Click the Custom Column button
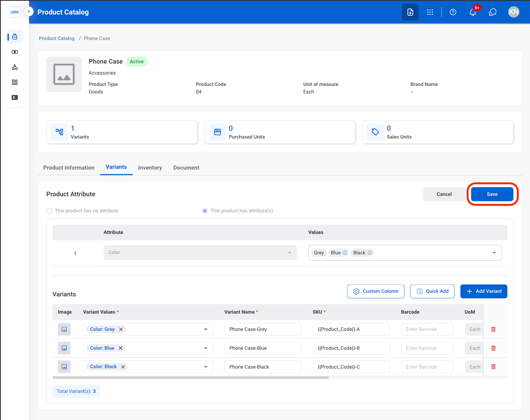Image resolution: width=530 pixels, height=420 pixels. click(376, 291)
